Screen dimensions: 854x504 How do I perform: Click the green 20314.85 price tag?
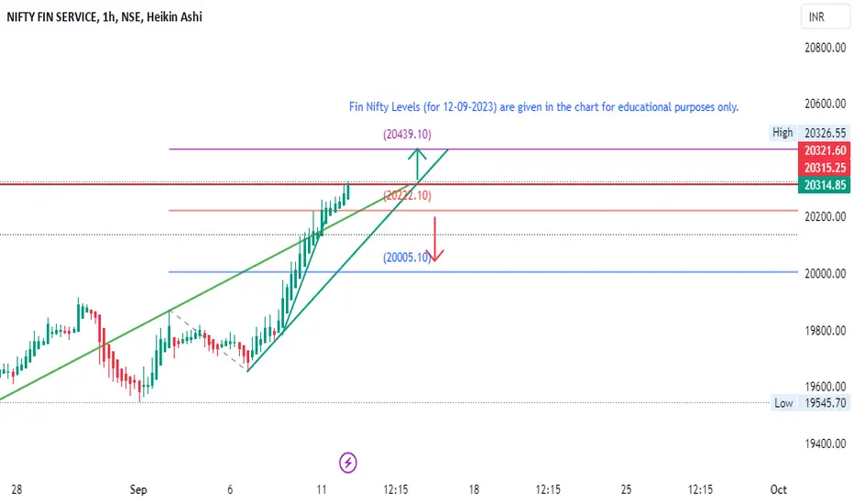(825, 185)
